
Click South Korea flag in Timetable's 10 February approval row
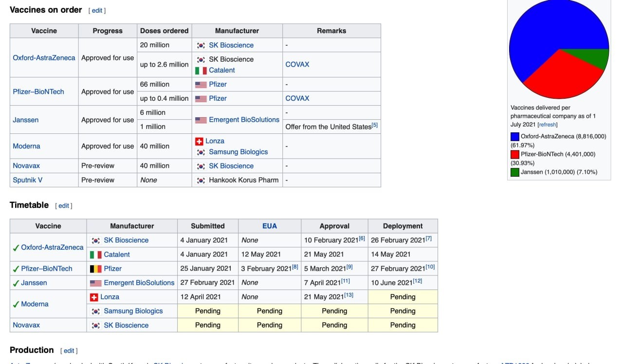(95, 240)
